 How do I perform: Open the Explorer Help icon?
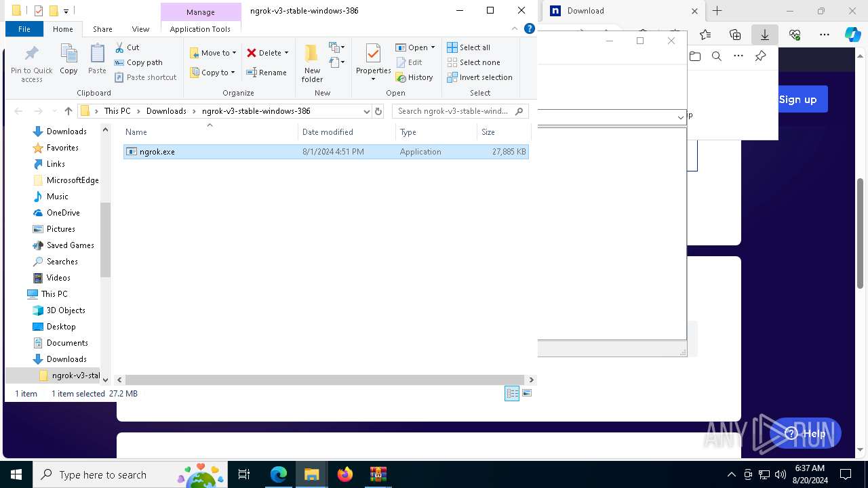coord(530,29)
